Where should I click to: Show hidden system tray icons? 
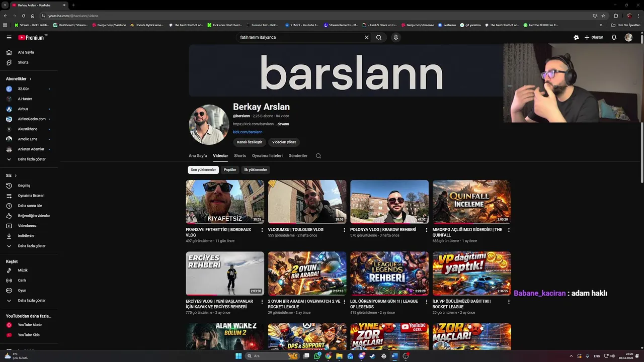coord(571,356)
